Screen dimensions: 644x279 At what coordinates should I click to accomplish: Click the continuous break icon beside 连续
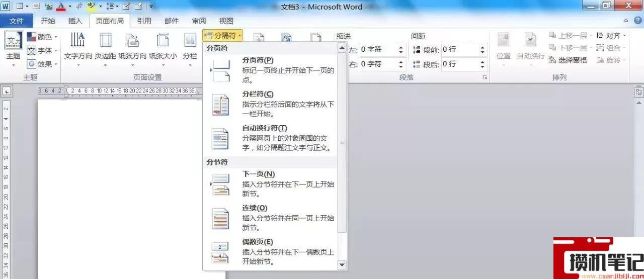(220, 219)
